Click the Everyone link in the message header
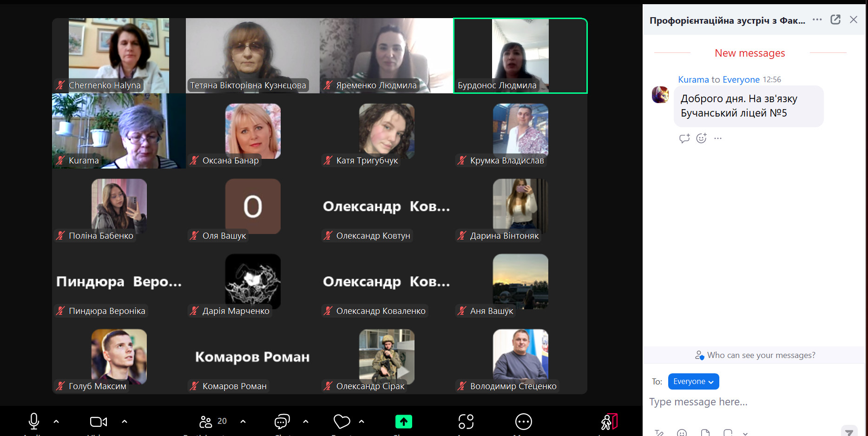 point(741,79)
